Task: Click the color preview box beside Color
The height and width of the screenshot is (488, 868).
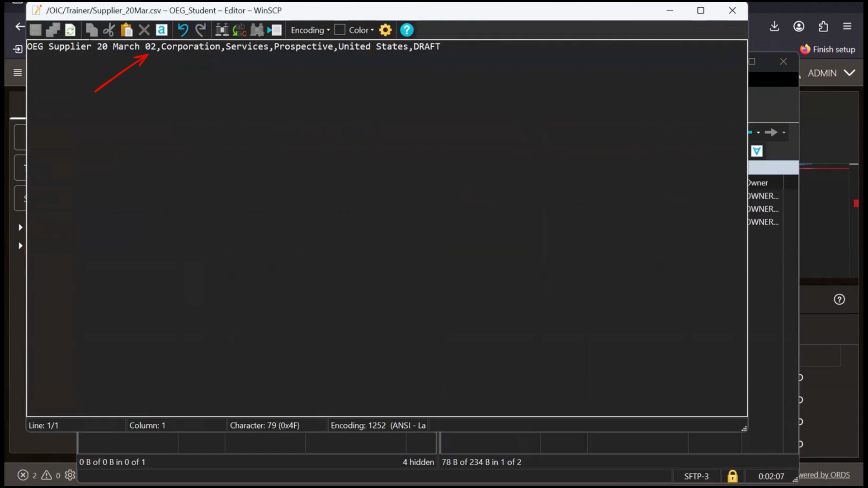Action: [x=340, y=30]
